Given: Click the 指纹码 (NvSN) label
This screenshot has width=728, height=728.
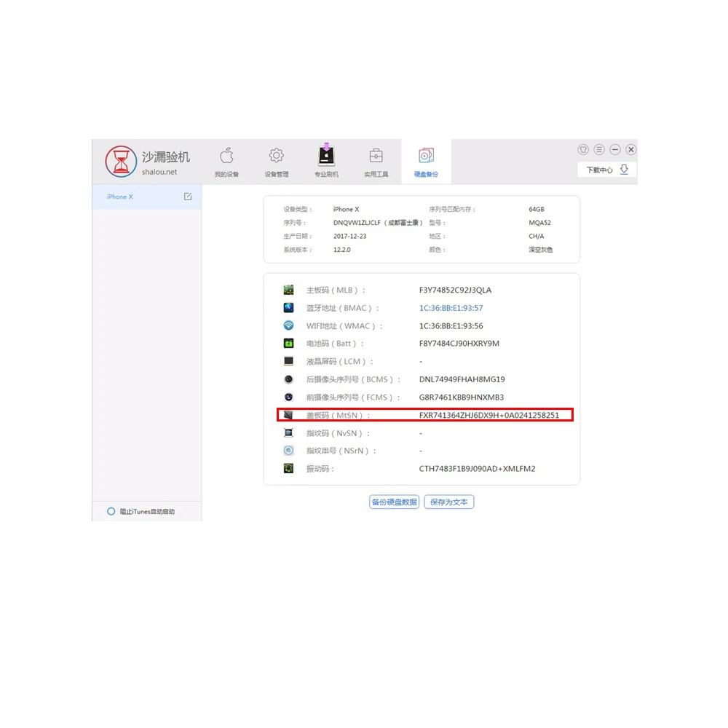Looking at the screenshot, I should (338, 433).
